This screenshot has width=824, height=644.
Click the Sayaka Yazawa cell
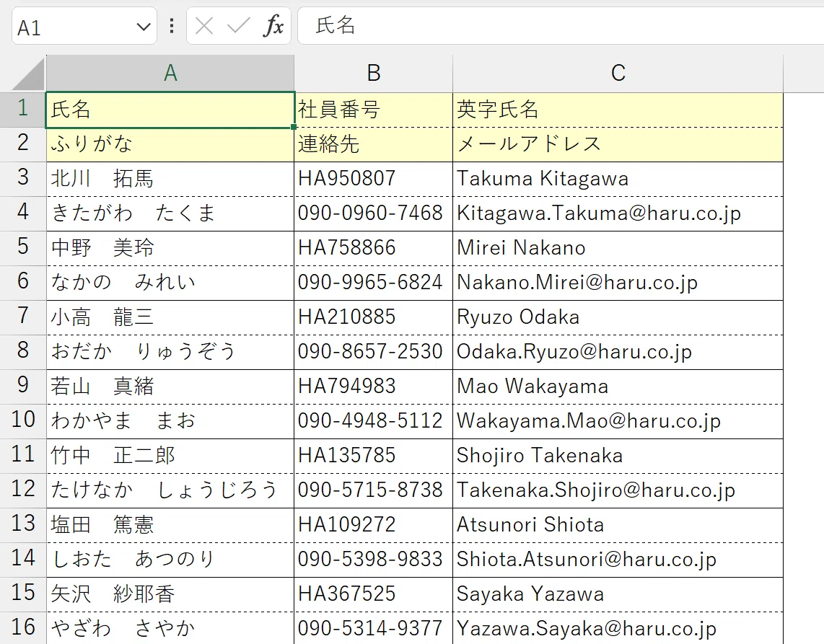pos(618,595)
